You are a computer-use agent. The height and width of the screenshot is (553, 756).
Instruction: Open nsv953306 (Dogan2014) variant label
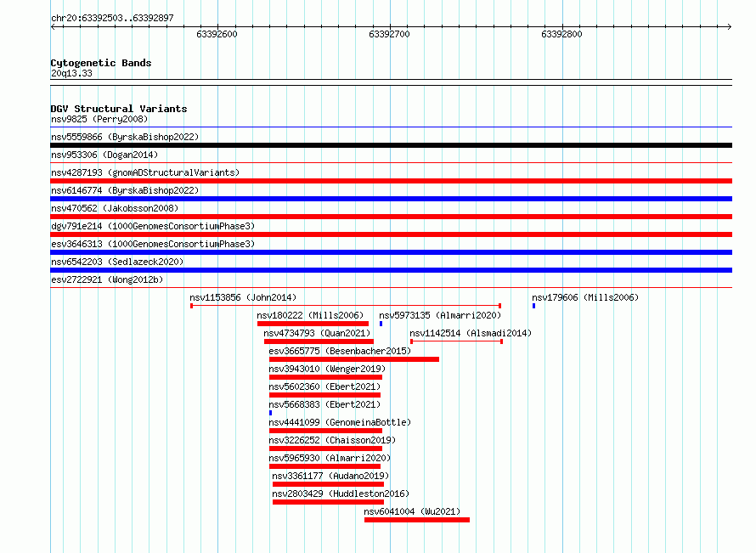coord(104,155)
